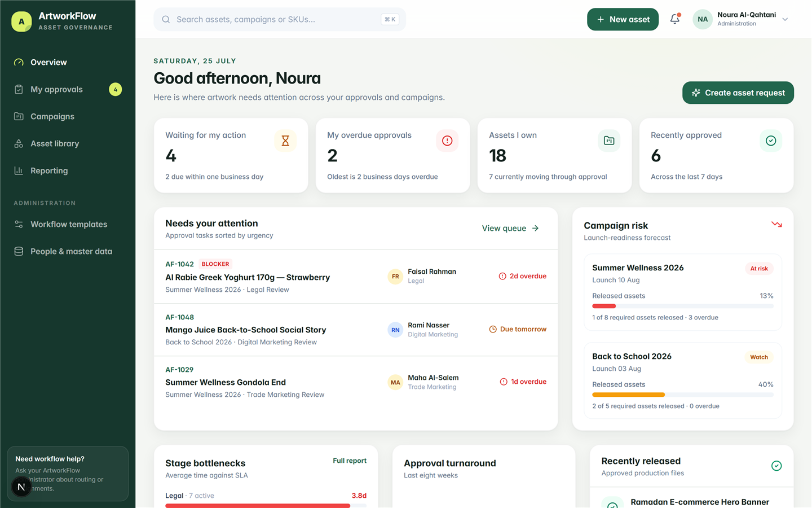Open Summer Wellness Gondola End task
The width and height of the screenshot is (812, 508).
(356, 382)
